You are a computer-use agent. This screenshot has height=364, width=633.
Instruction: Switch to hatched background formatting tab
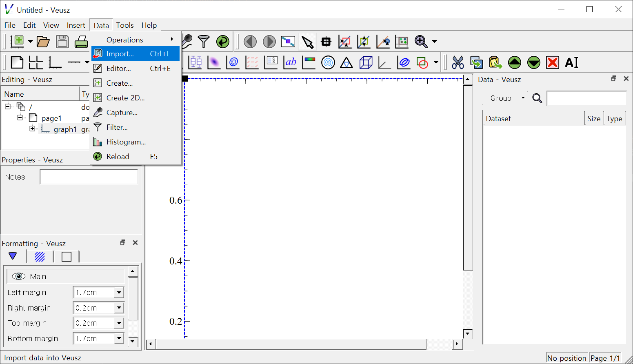(40, 256)
